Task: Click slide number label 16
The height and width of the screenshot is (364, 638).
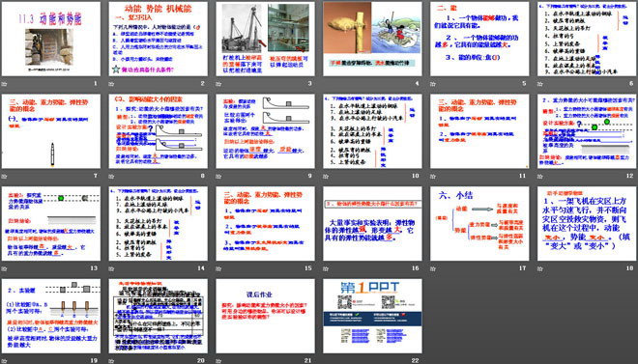Action: point(416,268)
